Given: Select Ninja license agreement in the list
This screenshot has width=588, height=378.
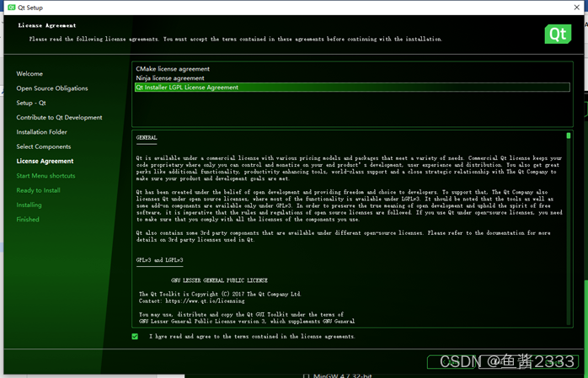Looking at the screenshot, I should point(170,78).
